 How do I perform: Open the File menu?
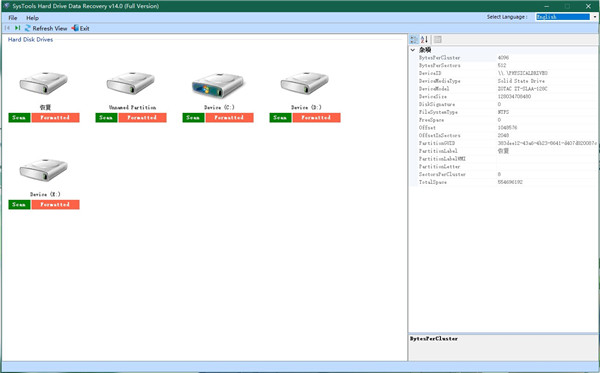(13, 18)
